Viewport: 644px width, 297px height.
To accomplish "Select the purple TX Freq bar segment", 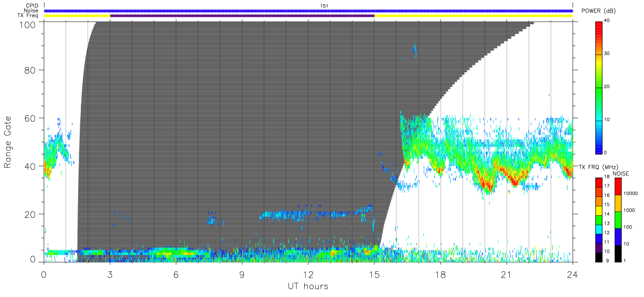I will click(242, 16).
